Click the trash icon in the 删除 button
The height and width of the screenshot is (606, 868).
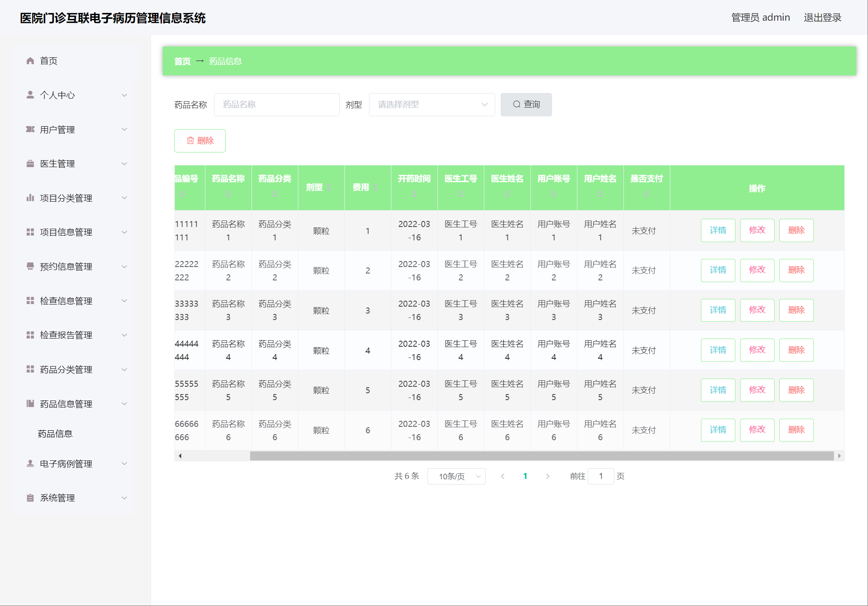pyautogui.click(x=190, y=141)
